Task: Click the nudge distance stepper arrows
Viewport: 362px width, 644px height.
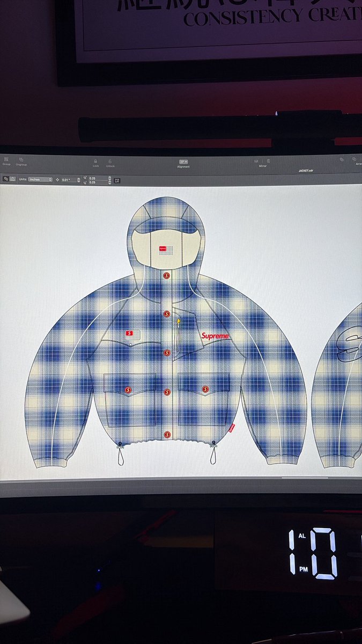Action: (79, 180)
